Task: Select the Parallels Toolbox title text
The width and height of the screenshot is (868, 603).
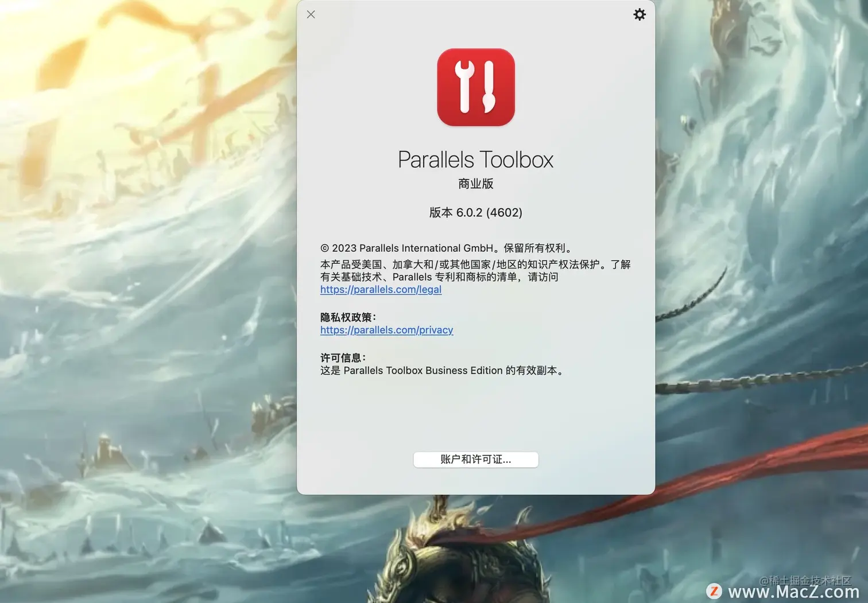Action: click(475, 159)
